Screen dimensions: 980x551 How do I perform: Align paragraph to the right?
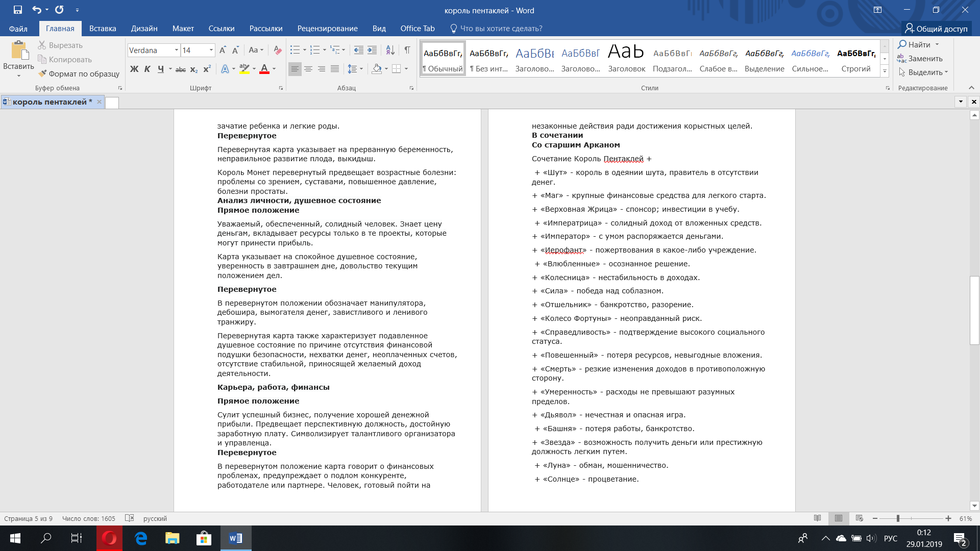pos(322,69)
